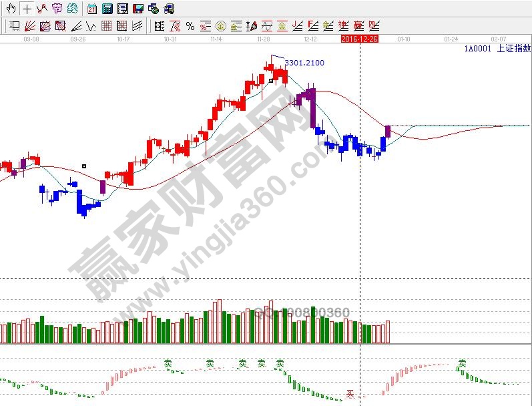Click the 上证指数 index name label
Image resolution: width=532 pixels, height=406 pixels.
pyautogui.click(x=514, y=48)
